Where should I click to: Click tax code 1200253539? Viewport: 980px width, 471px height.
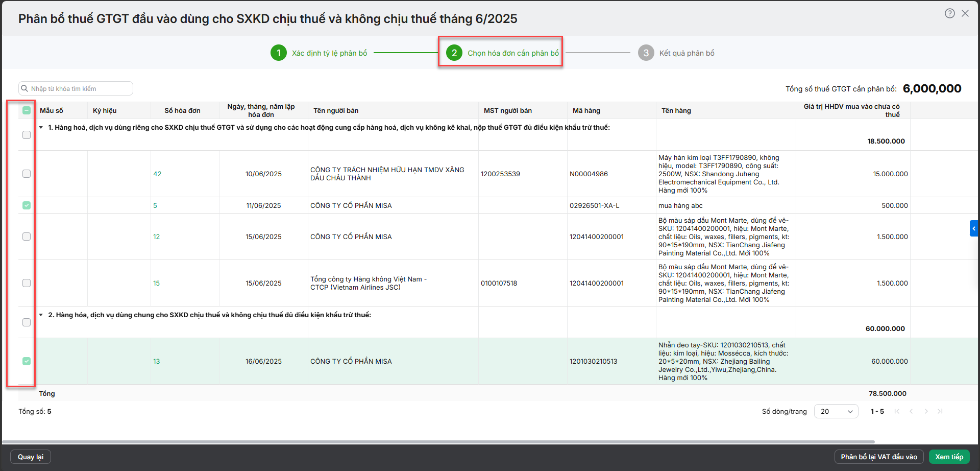[x=500, y=174]
